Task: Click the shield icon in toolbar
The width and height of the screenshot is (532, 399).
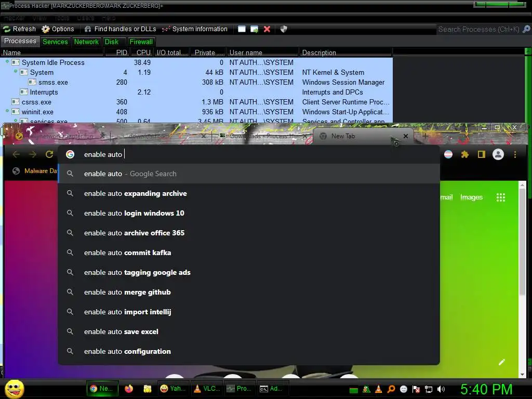Action: point(284,29)
